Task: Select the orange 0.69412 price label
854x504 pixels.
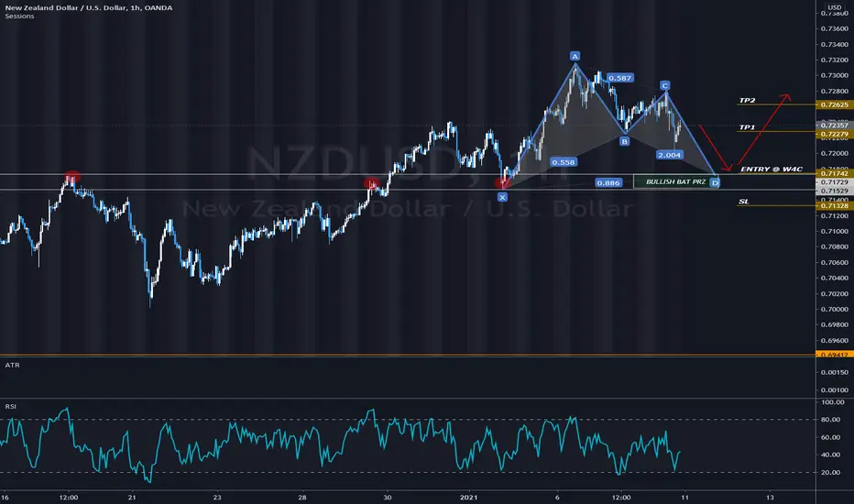Action: coord(835,355)
